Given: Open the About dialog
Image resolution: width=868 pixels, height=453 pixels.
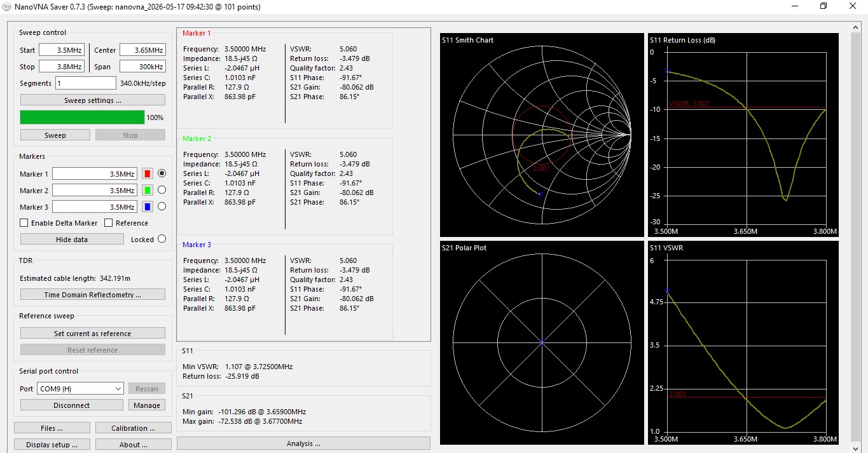Looking at the screenshot, I should point(134,445).
